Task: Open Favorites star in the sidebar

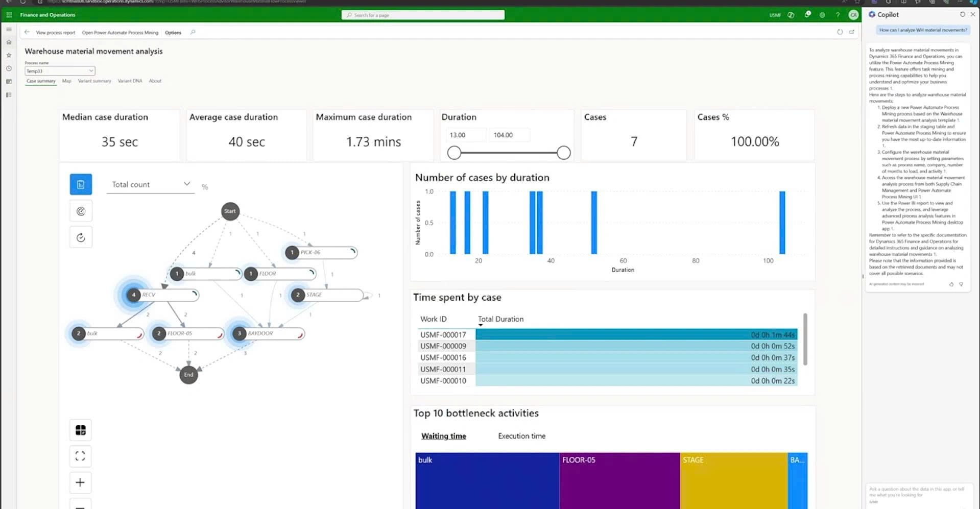Action: [x=9, y=55]
